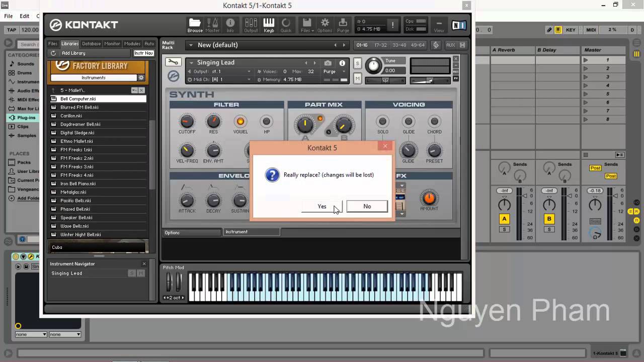Click the FX AMOUNT knob

tap(429, 198)
